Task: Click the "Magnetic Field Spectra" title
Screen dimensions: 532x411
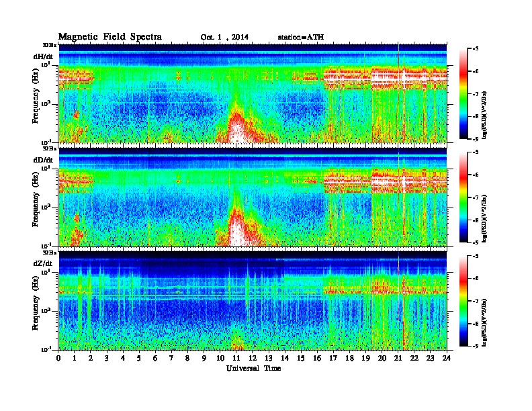Action: (110, 37)
